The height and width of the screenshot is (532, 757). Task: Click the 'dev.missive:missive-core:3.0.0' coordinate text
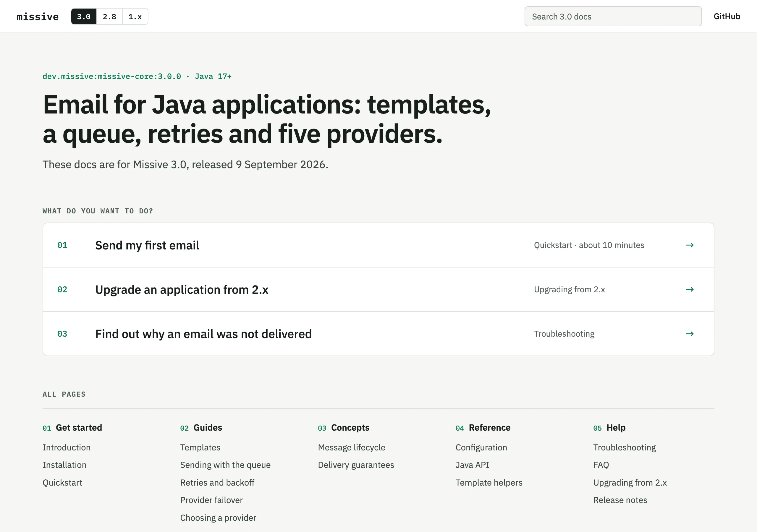point(112,77)
